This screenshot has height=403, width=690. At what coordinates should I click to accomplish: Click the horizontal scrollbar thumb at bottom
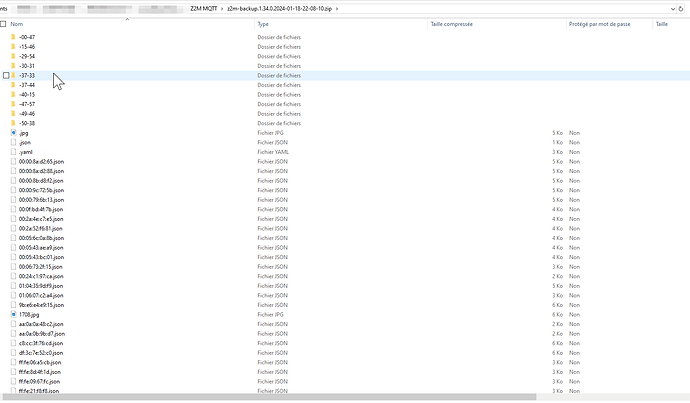coord(269,397)
